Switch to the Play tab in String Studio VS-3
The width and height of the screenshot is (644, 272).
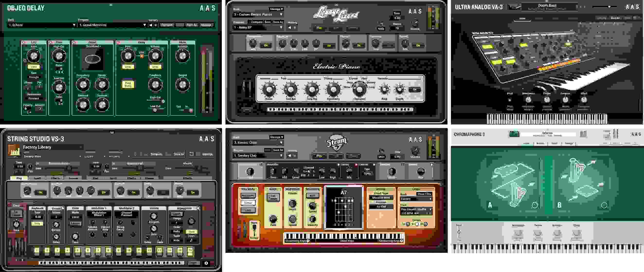[20, 178]
